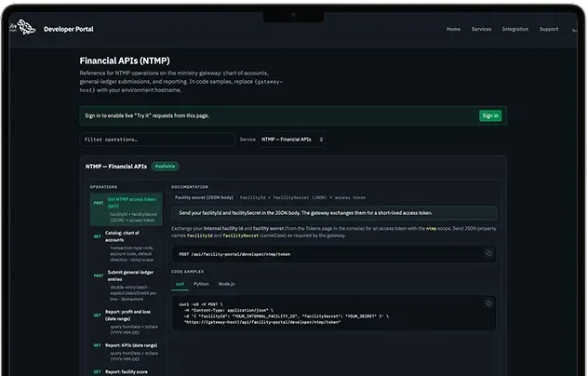588x376 pixels.
Task: Click the Facility secret (JSON body) chip
Action: 204,197
